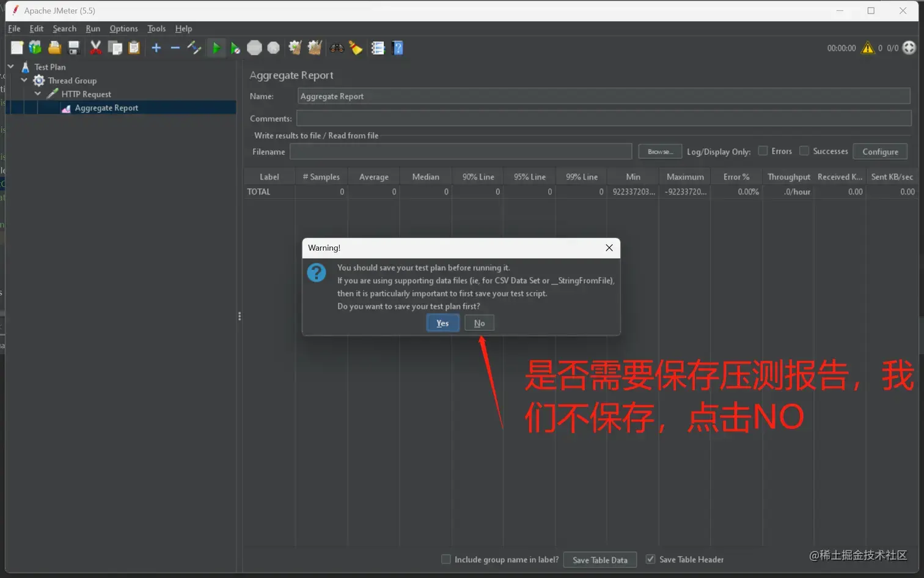
Task: Click the 99% Line column header
Action: pyautogui.click(x=581, y=177)
